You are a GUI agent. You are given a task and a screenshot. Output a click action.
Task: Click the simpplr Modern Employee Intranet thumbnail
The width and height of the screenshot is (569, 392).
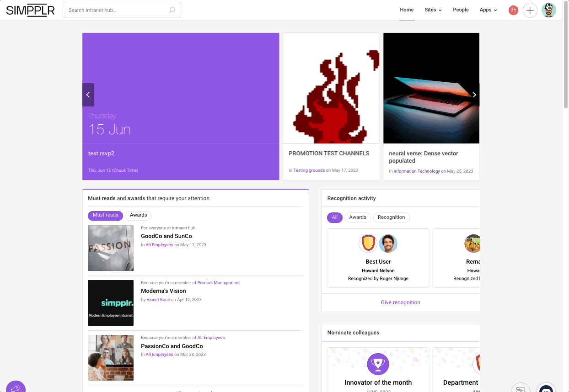111,303
